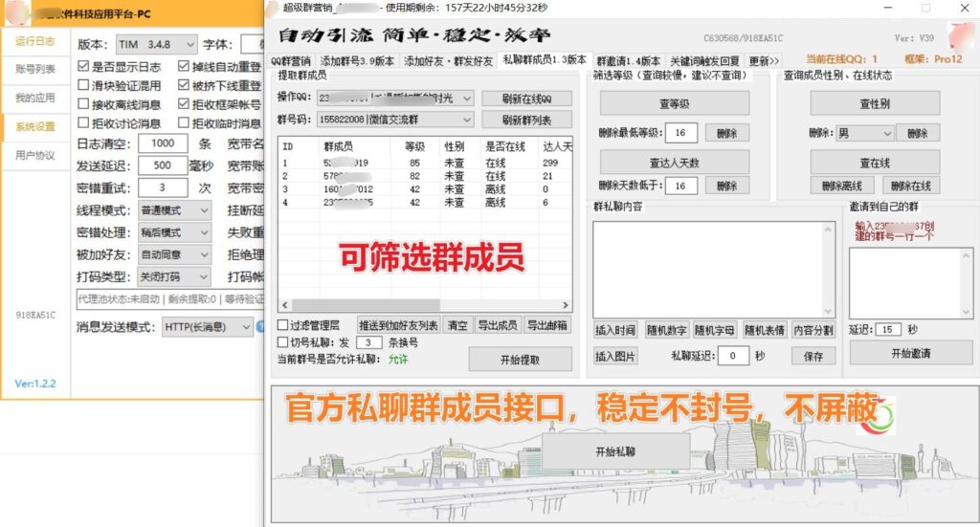Viewport: 980px width, 527px height.
Task: Open 打码类型 关闭打码 dropdown
Action: tap(174, 276)
